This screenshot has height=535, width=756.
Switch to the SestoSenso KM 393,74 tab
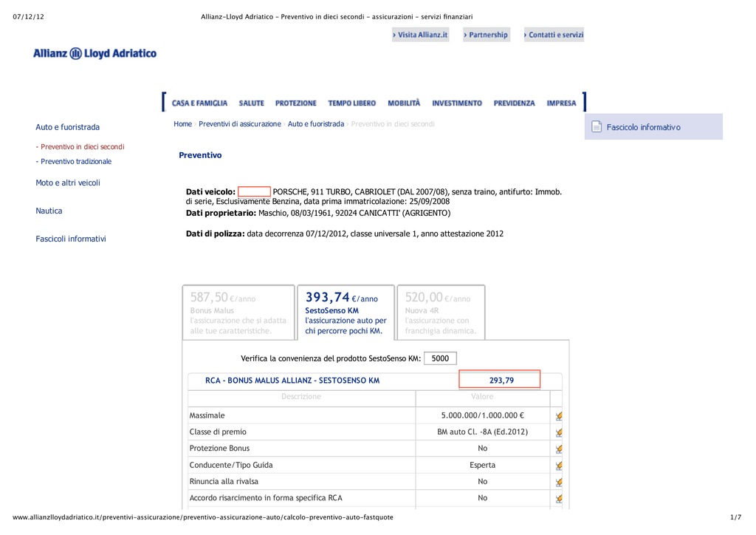coord(346,313)
